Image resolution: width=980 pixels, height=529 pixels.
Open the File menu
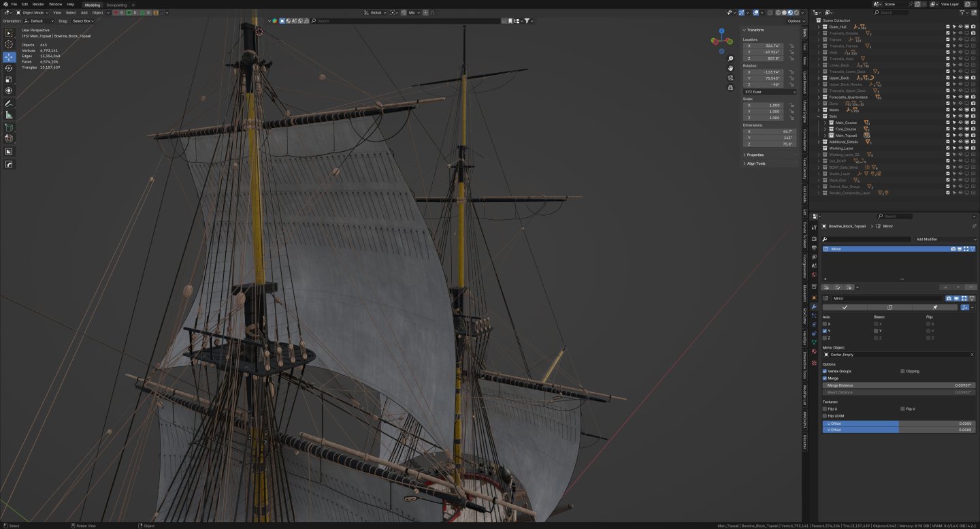click(14, 4)
